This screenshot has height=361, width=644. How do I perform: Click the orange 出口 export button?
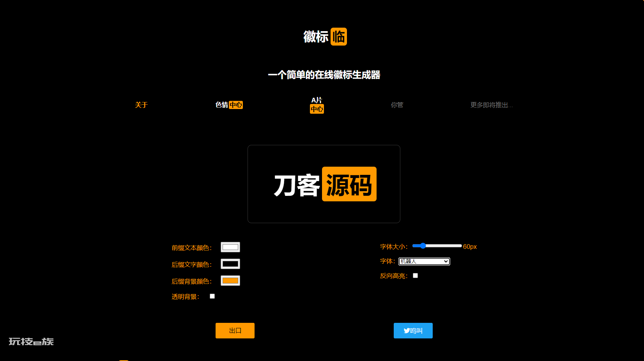tap(235, 331)
